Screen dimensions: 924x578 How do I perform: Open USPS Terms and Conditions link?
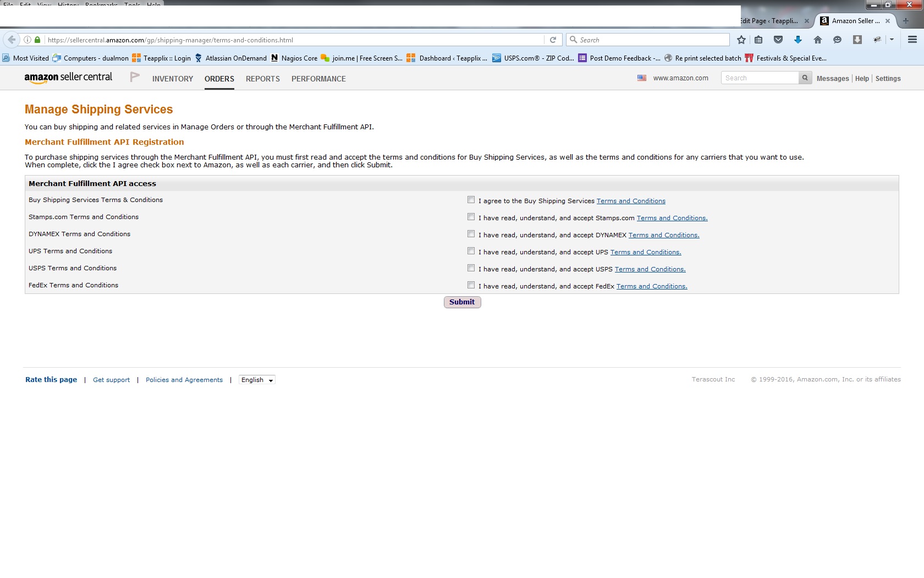pos(650,269)
